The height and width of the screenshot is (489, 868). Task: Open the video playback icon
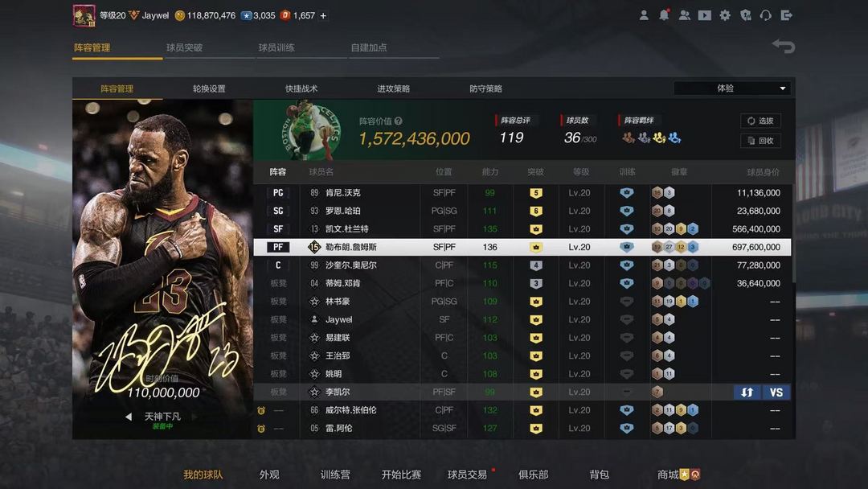(x=704, y=15)
